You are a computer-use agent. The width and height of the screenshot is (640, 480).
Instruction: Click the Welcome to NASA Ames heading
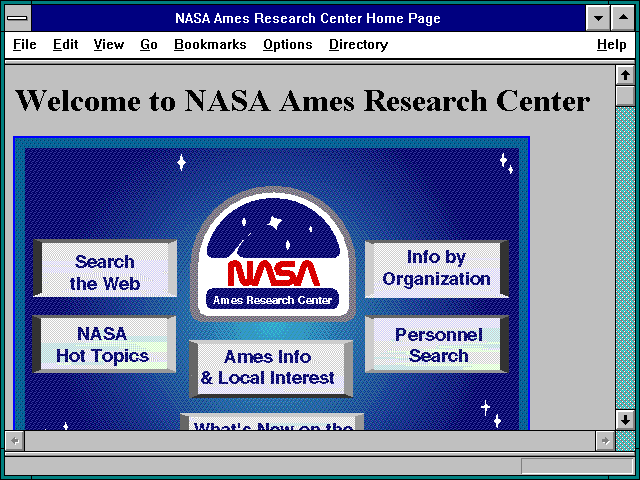(303, 101)
